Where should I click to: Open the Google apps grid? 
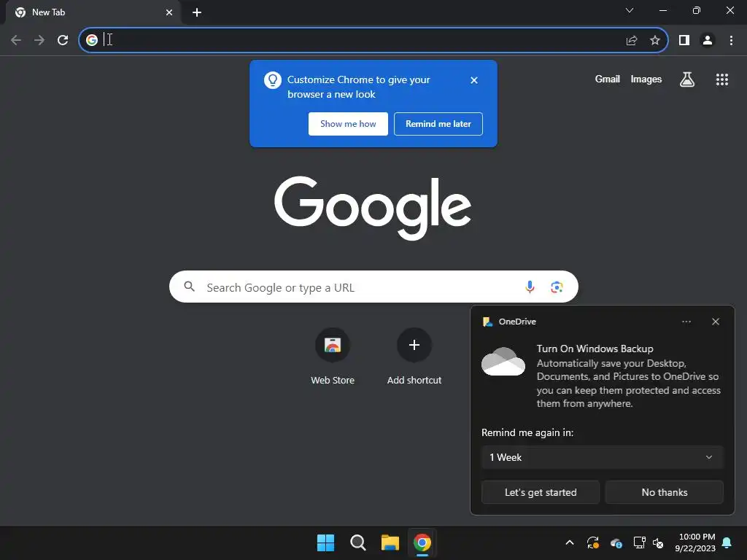click(x=722, y=79)
